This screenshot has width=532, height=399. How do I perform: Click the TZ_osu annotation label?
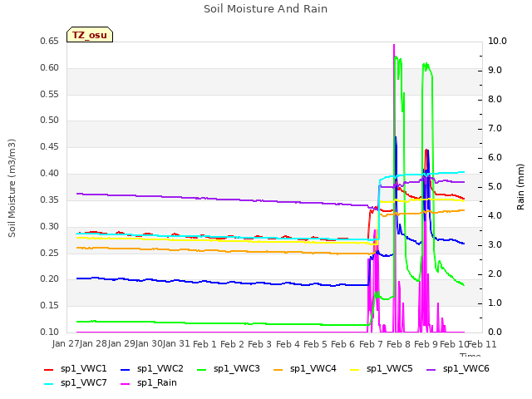(x=90, y=35)
